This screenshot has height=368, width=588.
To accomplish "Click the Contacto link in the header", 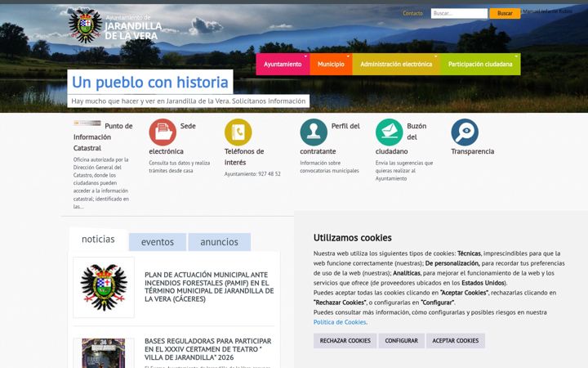I will click(x=412, y=13).
